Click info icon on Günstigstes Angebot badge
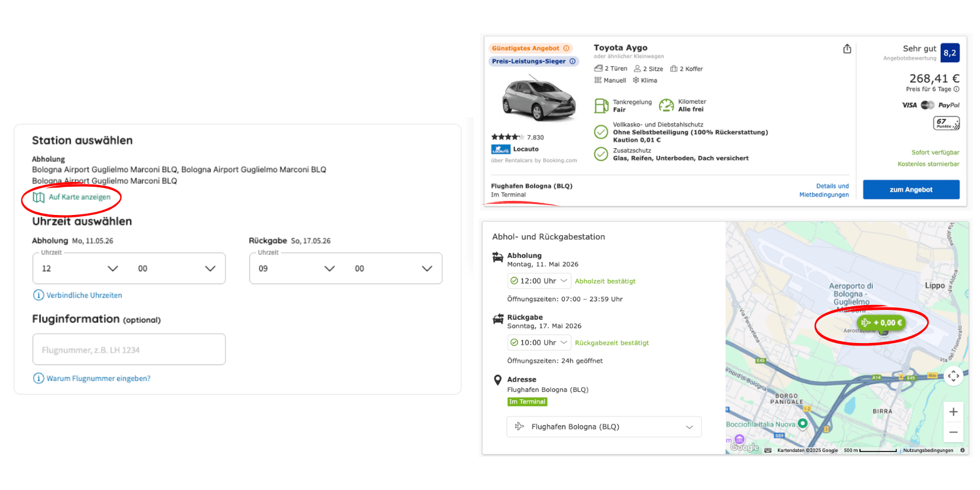This screenshot has height=490, width=980. [567, 48]
